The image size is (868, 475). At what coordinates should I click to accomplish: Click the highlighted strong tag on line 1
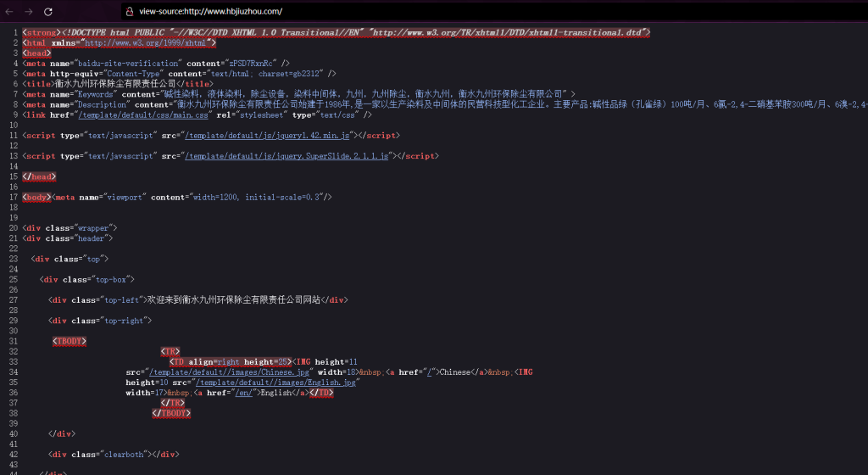(x=40, y=32)
